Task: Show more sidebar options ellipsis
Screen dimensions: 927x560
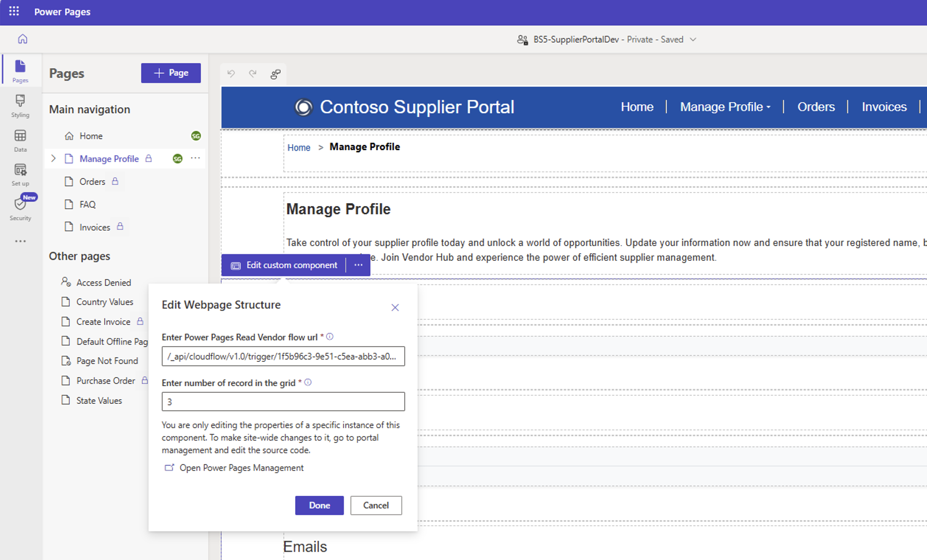Action: coord(20,242)
